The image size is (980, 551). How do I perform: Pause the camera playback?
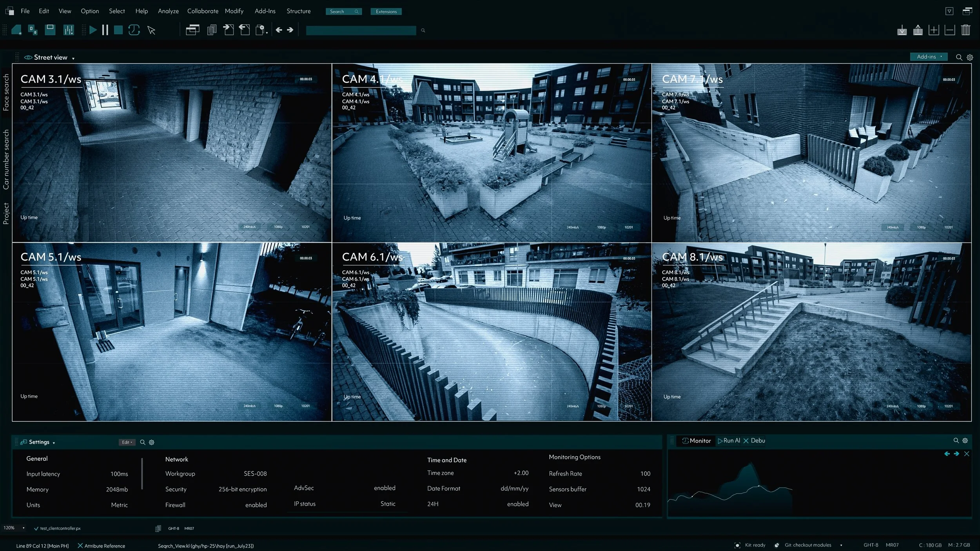pyautogui.click(x=105, y=30)
